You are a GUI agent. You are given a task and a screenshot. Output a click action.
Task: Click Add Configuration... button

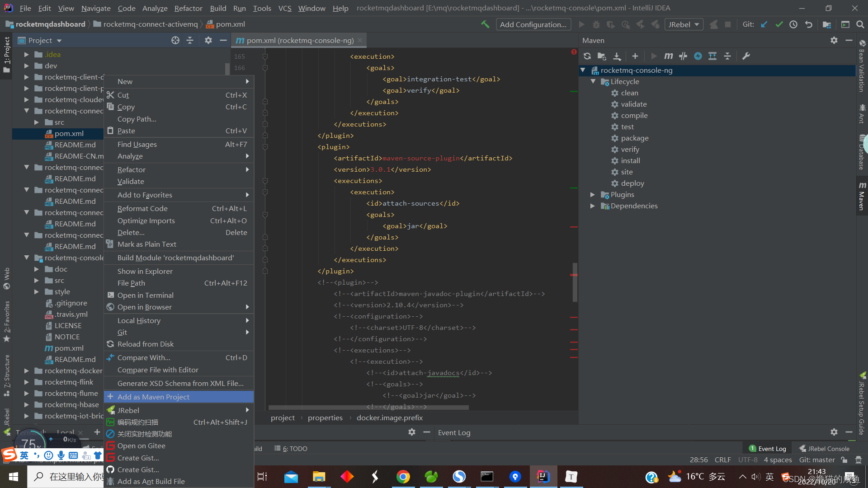[533, 24]
